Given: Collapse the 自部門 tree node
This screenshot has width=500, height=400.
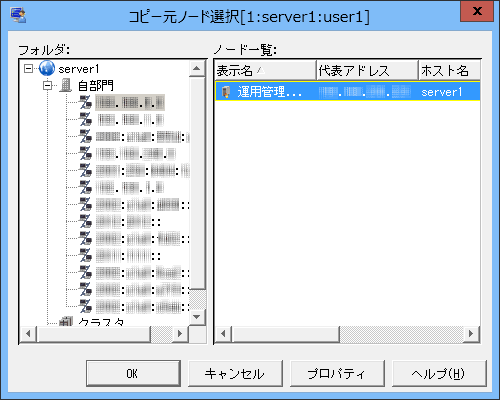Looking at the screenshot, I should (48, 86).
